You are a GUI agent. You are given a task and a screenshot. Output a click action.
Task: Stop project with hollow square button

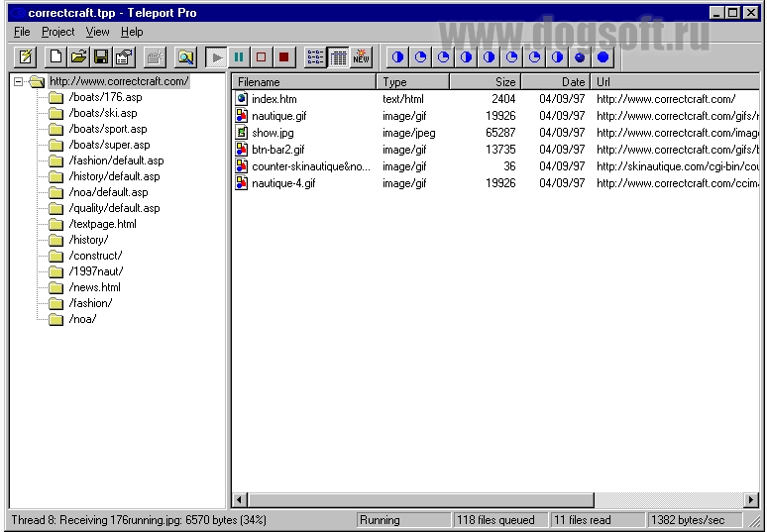coord(262,57)
